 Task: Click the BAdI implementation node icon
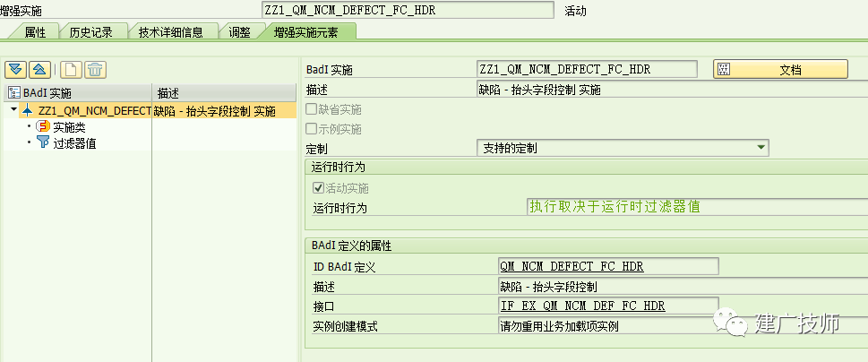(27, 110)
